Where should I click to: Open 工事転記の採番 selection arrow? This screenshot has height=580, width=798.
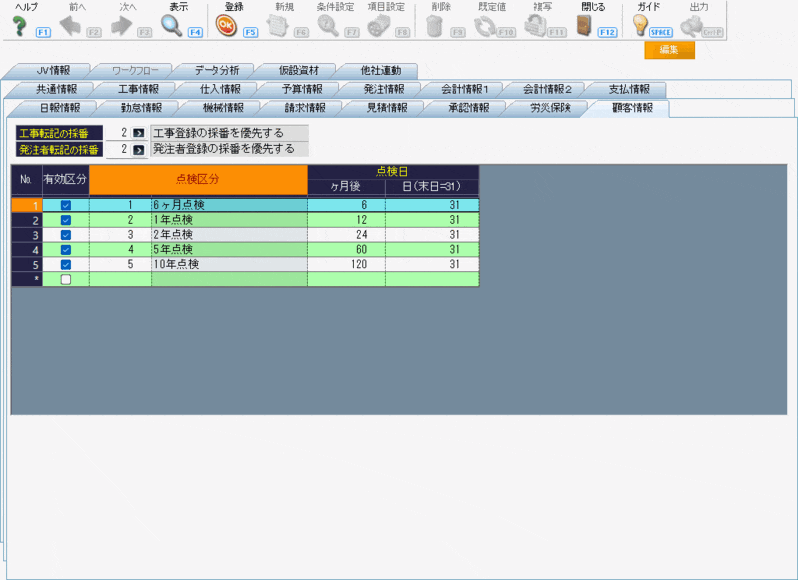click(140, 132)
